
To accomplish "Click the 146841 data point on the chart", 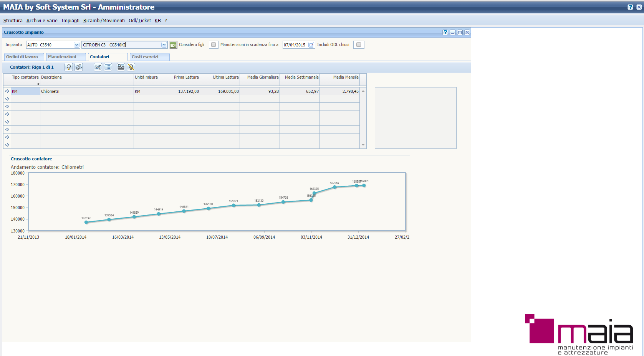I will [184, 211].
